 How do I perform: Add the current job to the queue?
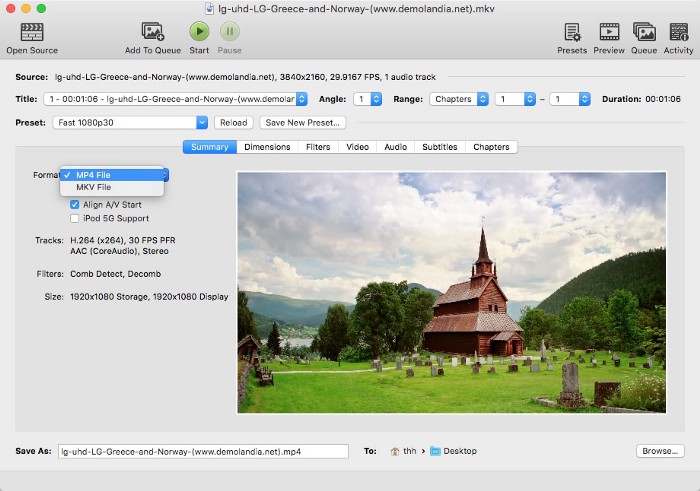pos(152,32)
